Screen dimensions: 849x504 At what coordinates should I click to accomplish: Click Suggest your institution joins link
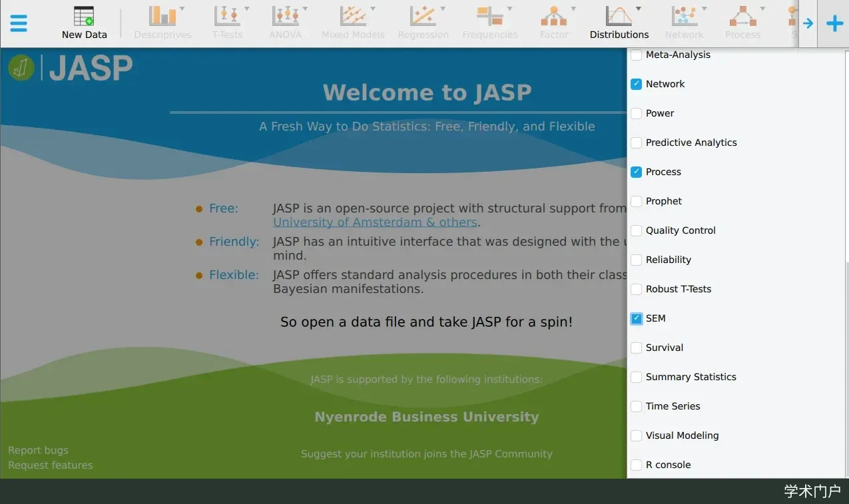(x=426, y=454)
